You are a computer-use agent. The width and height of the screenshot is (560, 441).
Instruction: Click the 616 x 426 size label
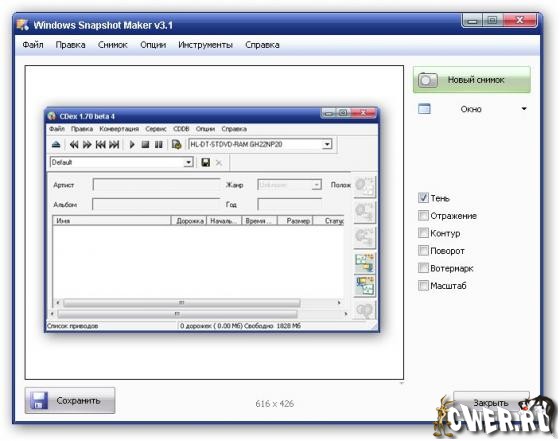pos(275,404)
